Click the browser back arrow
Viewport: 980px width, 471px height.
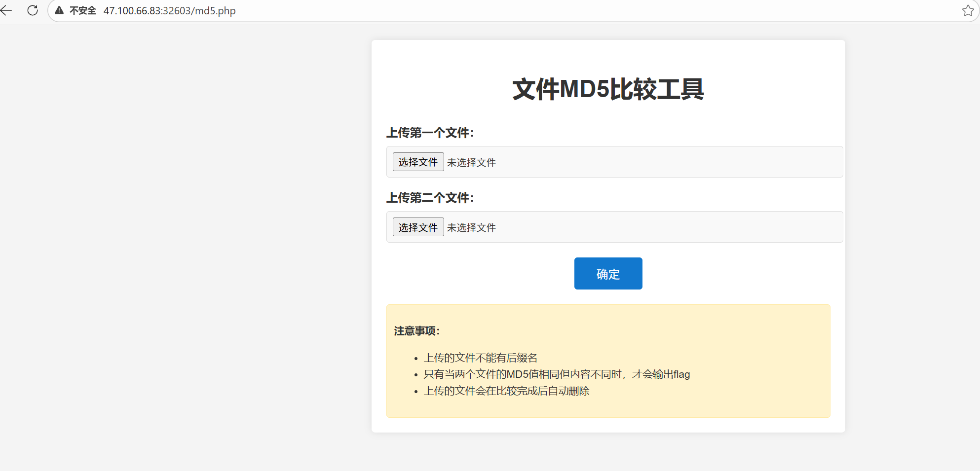pos(6,10)
